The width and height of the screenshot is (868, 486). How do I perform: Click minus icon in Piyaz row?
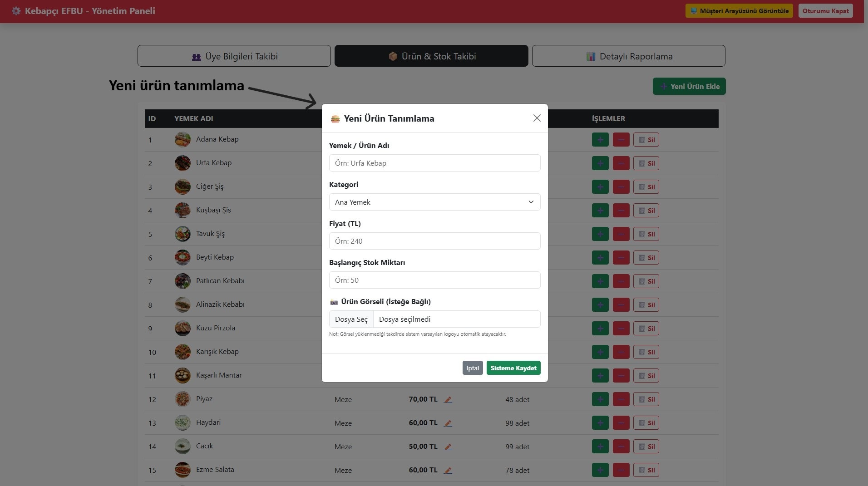621,399
